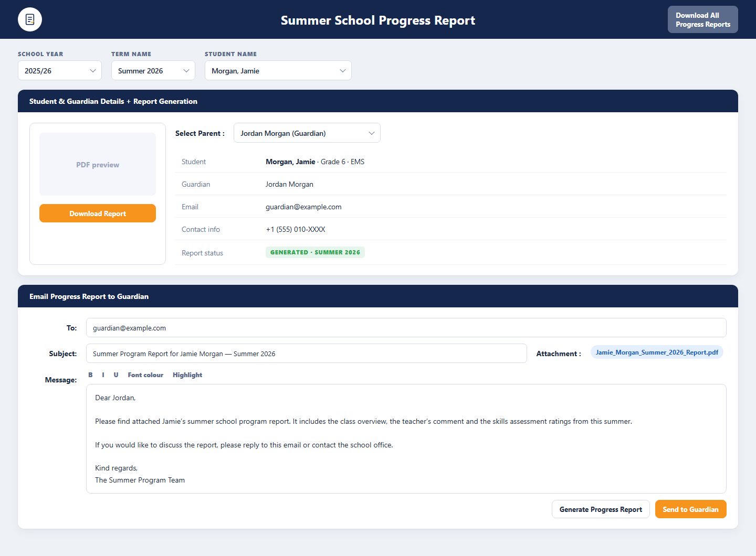
Task: Toggle italic formatting in message toolbar
Action: 103,375
